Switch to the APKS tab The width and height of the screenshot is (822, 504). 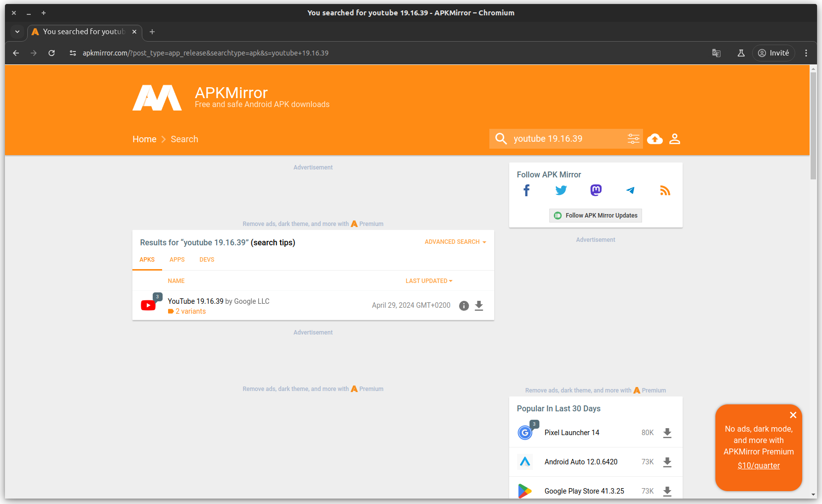[147, 260]
